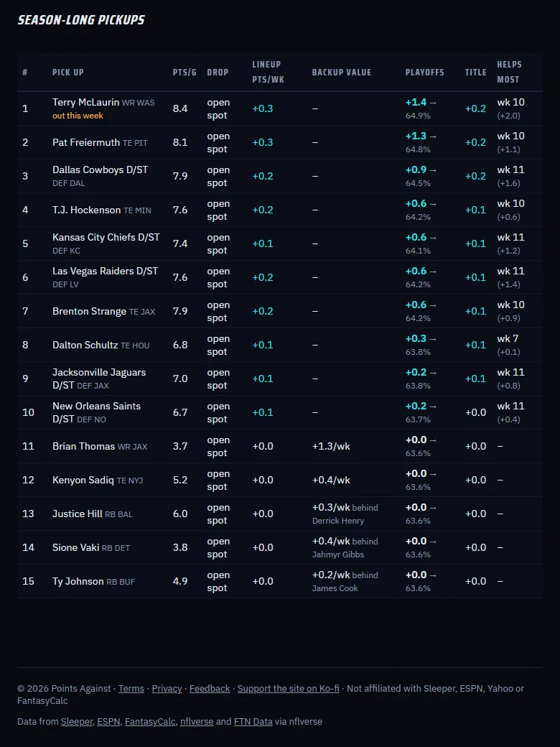Viewport: 560px width, 747px height.
Task: Select Dallas Cowboys D/ST row name
Action: 100,170
